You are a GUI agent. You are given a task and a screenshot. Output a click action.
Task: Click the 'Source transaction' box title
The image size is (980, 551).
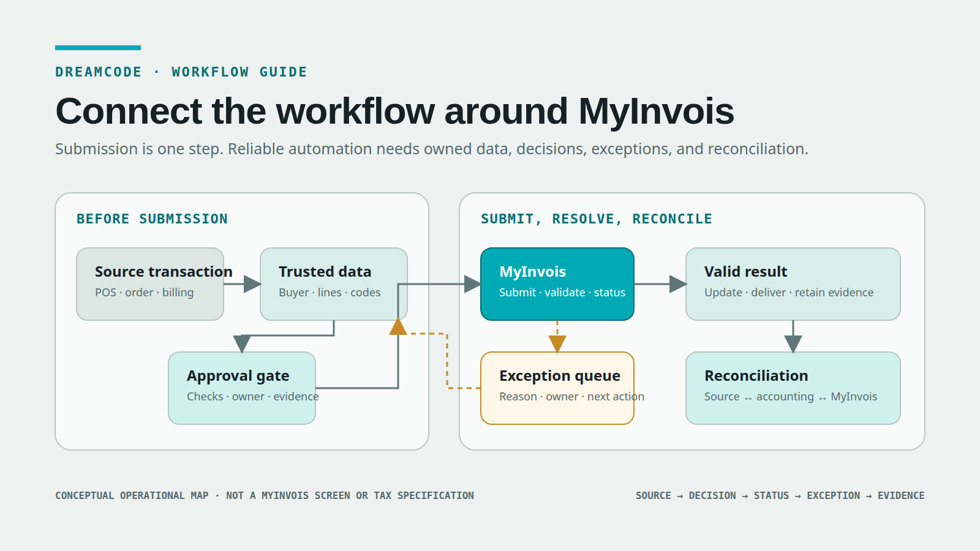pos(164,272)
